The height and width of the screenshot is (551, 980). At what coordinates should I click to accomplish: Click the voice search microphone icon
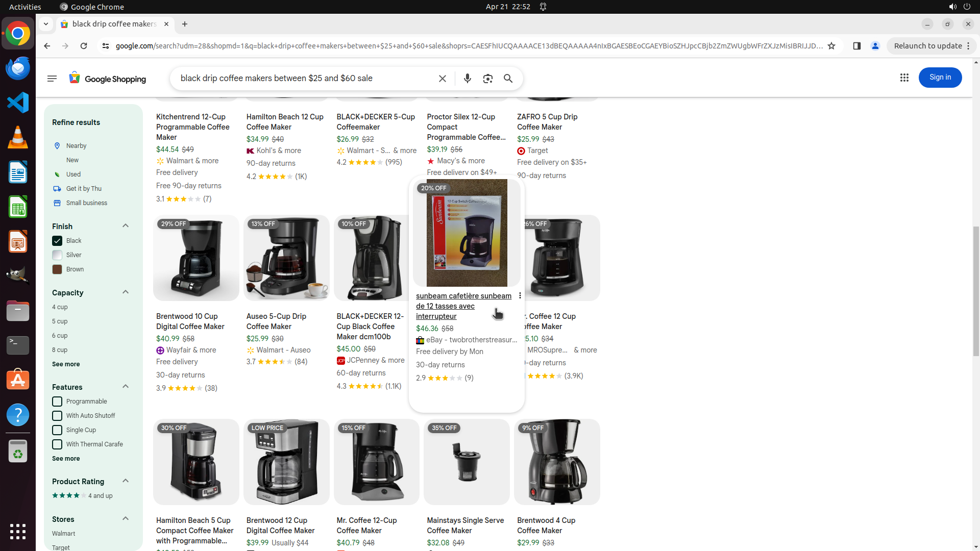pyautogui.click(x=467, y=79)
